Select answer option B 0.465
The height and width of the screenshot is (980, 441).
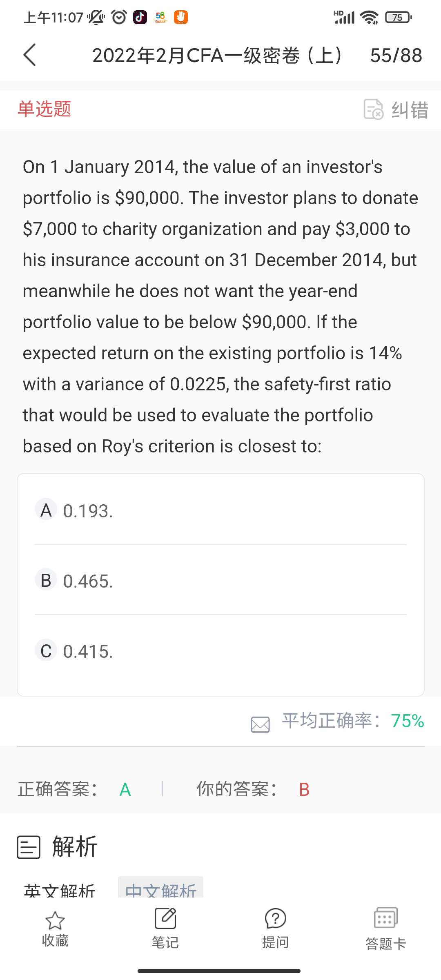[220, 581]
